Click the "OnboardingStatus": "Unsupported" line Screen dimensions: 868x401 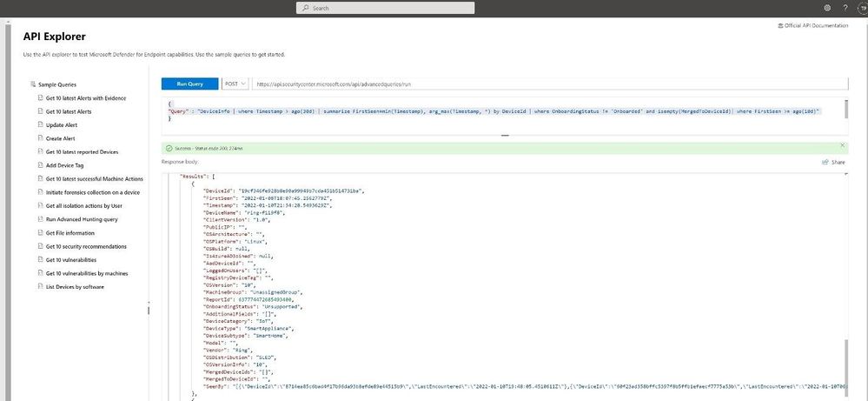[253, 306]
